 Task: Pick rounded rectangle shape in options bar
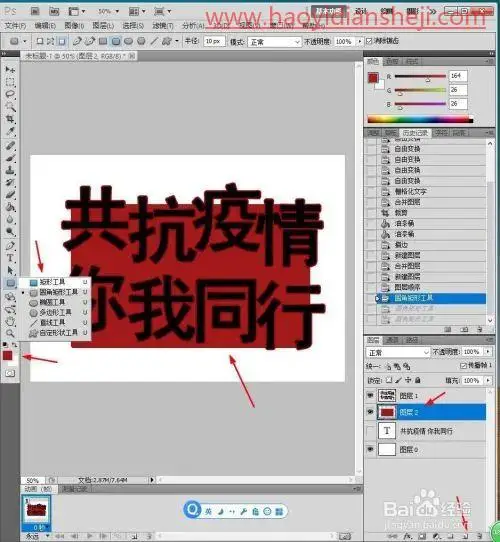click(x=116, y=41)
